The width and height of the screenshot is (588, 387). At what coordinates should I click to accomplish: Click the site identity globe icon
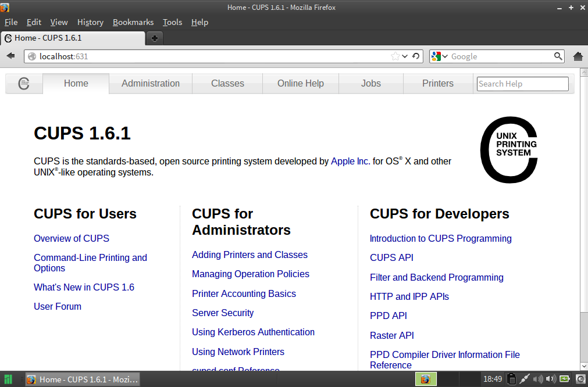(32, 56)
